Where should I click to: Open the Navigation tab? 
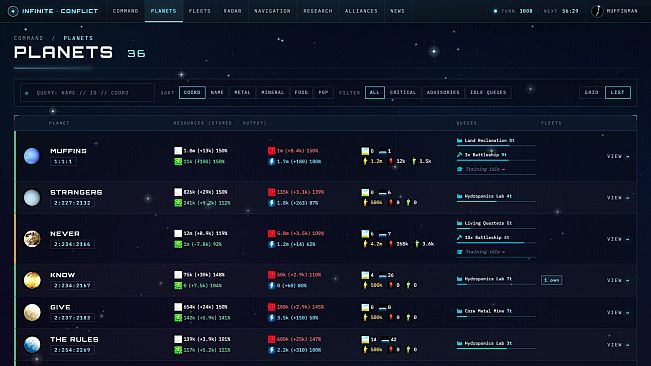[x=272, y=11]
